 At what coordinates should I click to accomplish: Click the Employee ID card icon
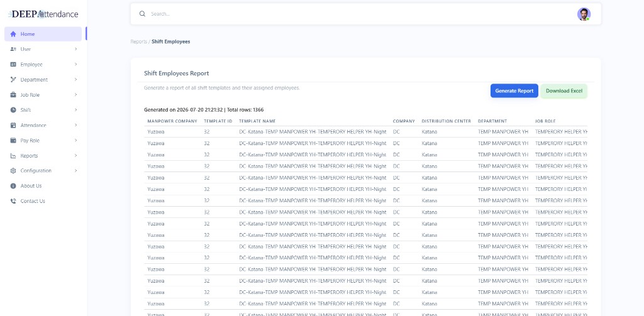[13, 65]
